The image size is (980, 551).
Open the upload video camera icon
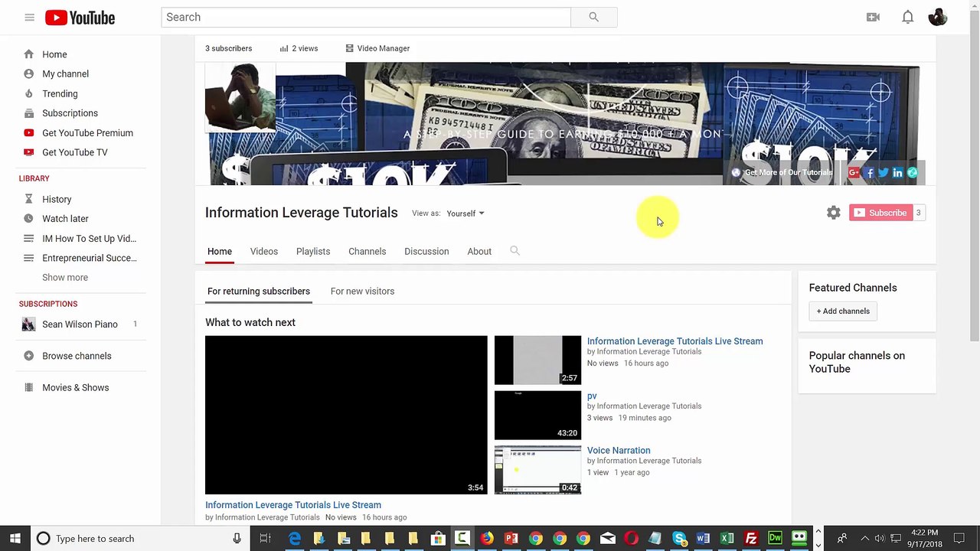pyautogui.click(x=873, y=17)
